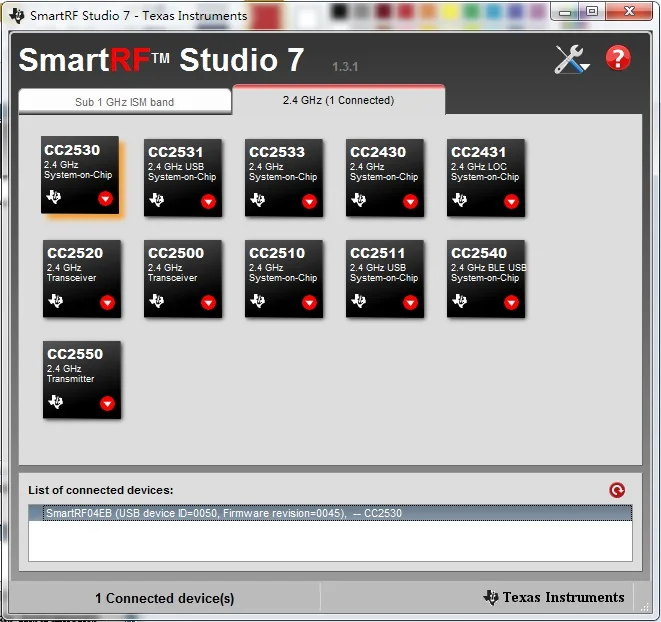Switch to Sub 1 GHz ISM band tab
Screen dimensions: 661x622
(x=125, y=102)
